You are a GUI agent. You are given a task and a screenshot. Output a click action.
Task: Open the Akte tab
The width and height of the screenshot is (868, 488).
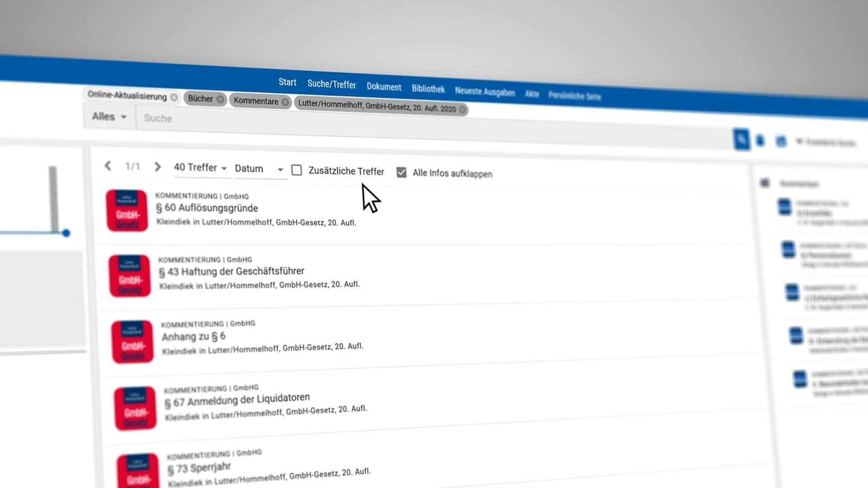click(532, 94)
